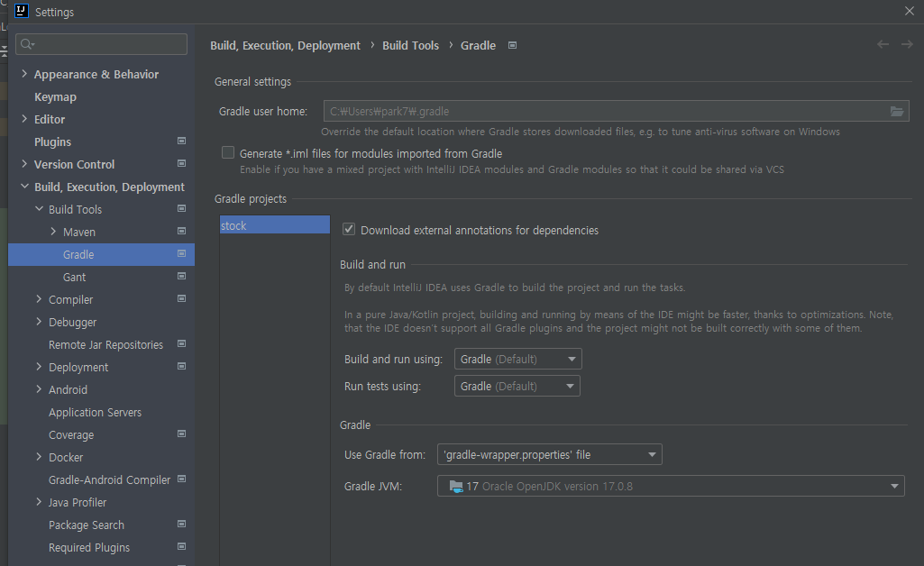
Task: Click Build, Execution, Deployment breadcrumb
Action: (x=285, y=45)
